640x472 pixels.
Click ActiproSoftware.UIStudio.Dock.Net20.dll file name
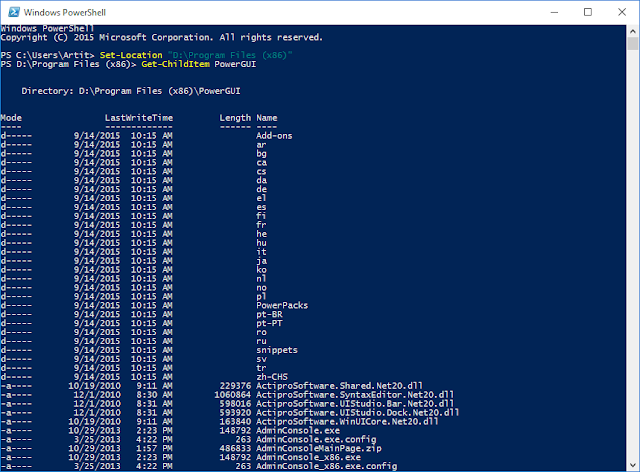click(x=358, y=413)
